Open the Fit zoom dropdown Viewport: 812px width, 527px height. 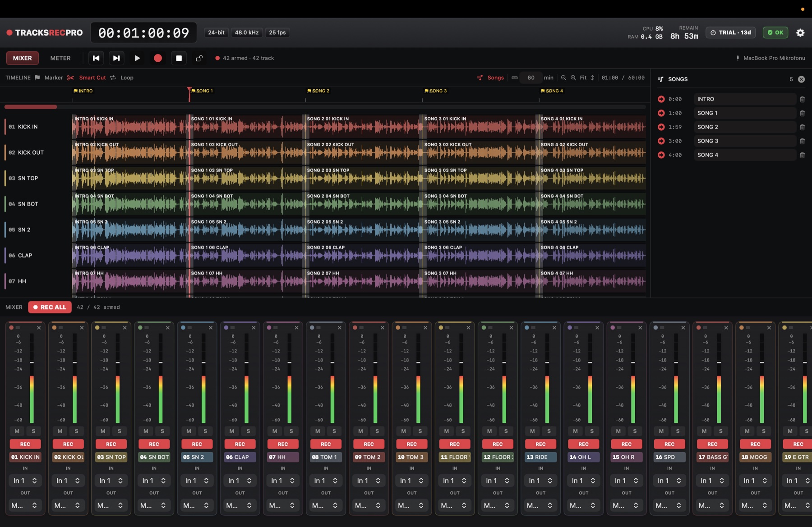coord(587,78)
